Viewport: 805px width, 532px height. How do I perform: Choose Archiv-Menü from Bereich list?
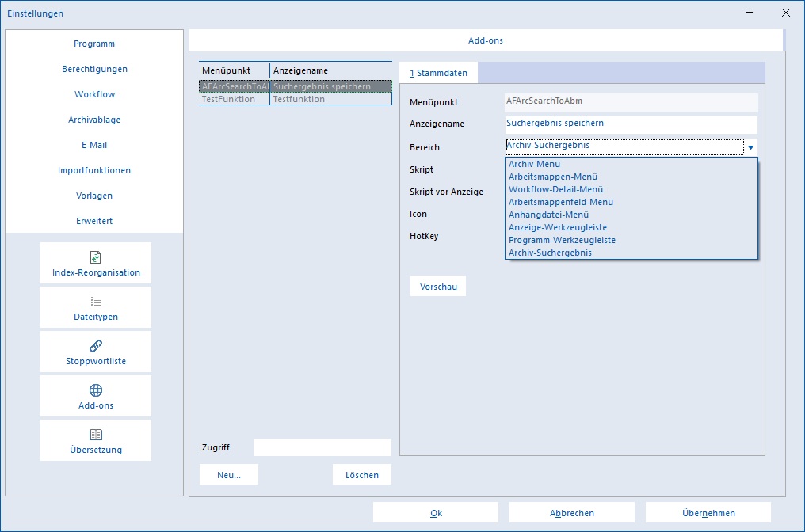click(631, 164)
